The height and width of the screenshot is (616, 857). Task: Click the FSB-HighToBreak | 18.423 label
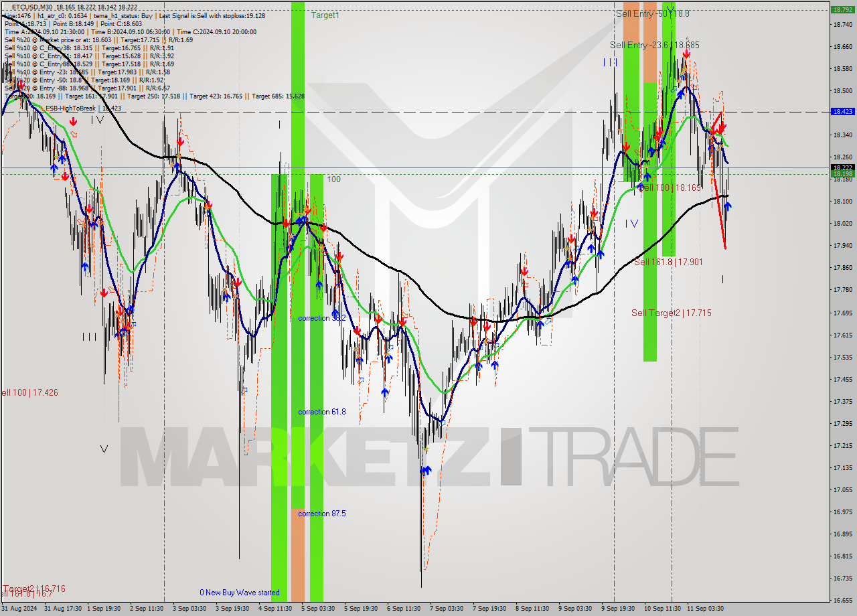[x=82, y=108]
